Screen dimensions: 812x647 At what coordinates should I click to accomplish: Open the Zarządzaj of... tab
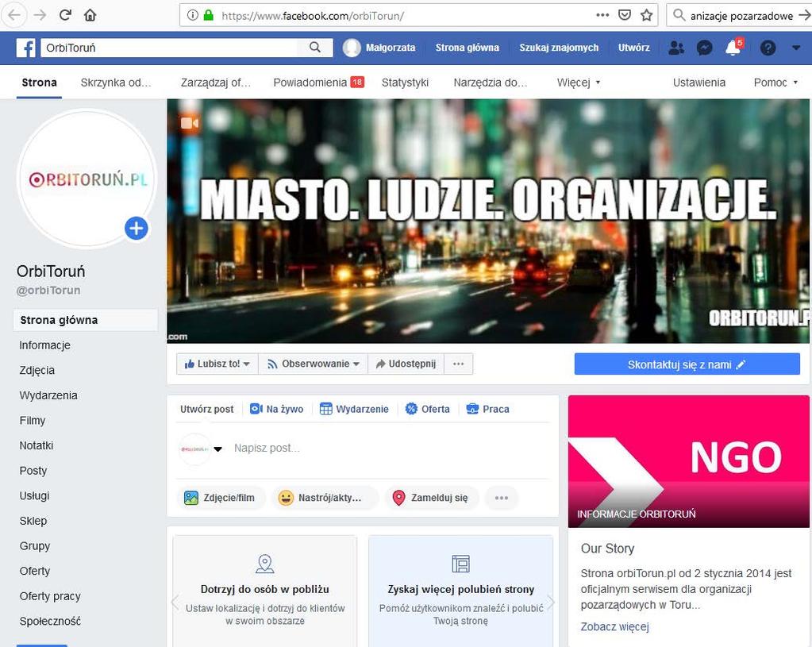(215, 83)
